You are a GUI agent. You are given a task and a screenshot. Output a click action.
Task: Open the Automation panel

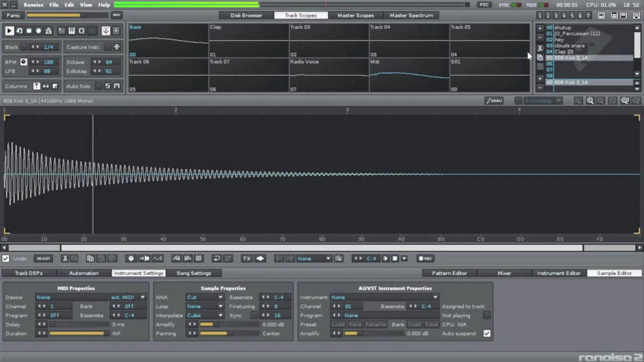pos(84,273)
